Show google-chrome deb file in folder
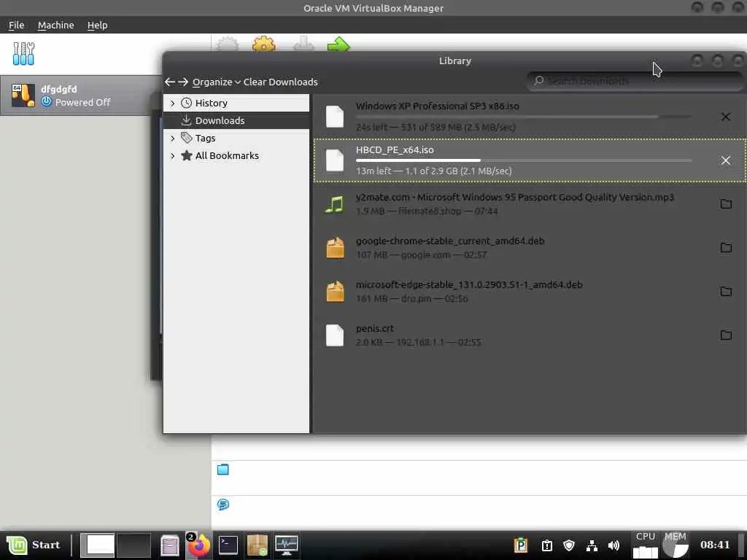 [726, 248]
